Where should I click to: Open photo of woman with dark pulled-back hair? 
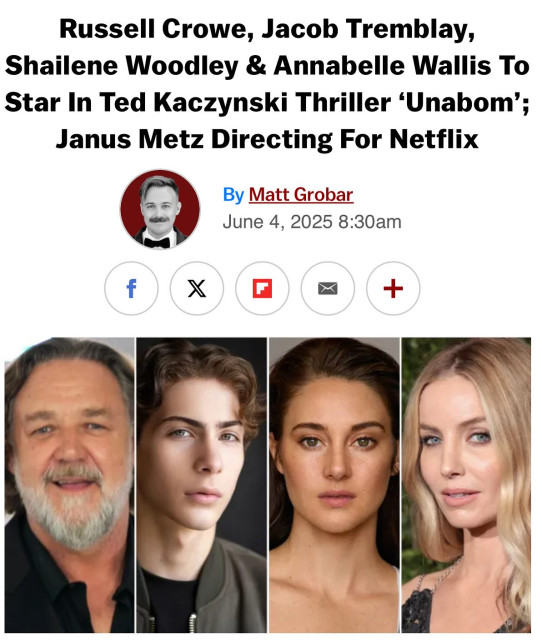point(334,485)
